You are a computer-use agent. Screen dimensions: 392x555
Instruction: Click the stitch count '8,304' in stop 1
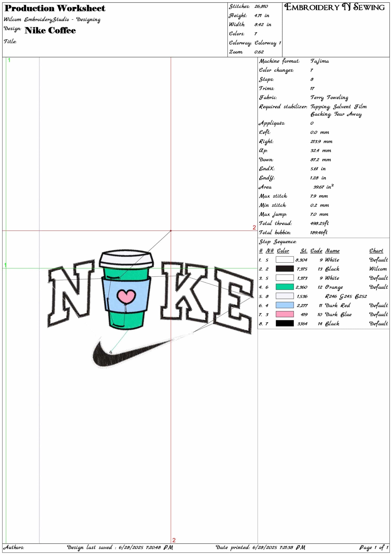[301, 260]
